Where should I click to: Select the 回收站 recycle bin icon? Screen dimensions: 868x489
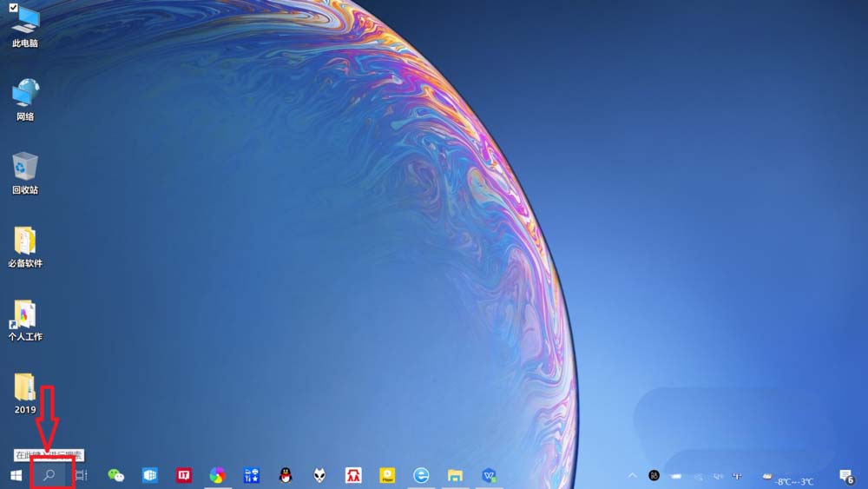point(25,173)
